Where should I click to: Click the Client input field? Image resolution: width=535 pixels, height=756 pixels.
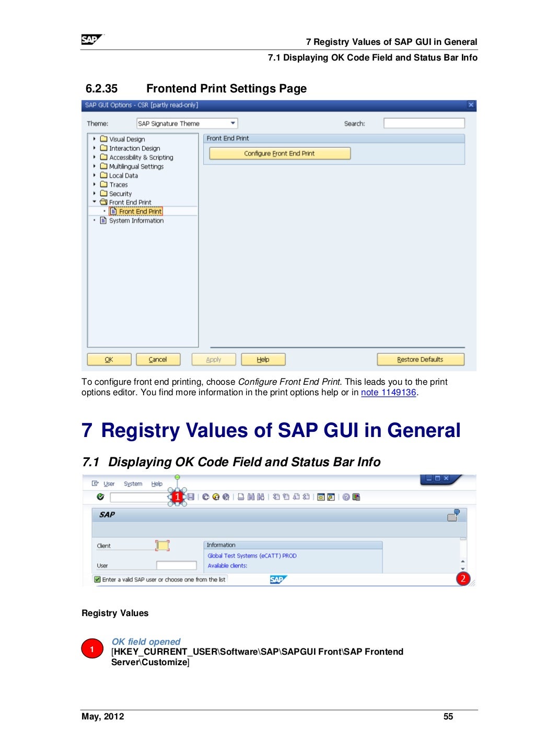pyautogui.click(x=162, y=546)
